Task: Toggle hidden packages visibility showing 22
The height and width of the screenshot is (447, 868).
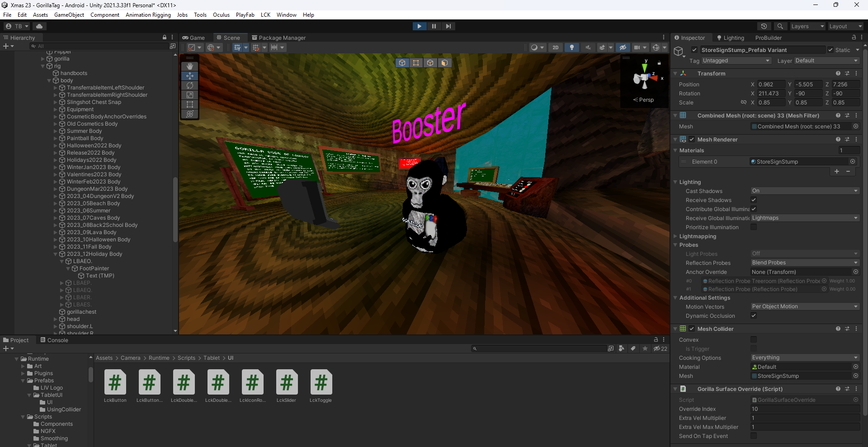Action: click(660, 348)
